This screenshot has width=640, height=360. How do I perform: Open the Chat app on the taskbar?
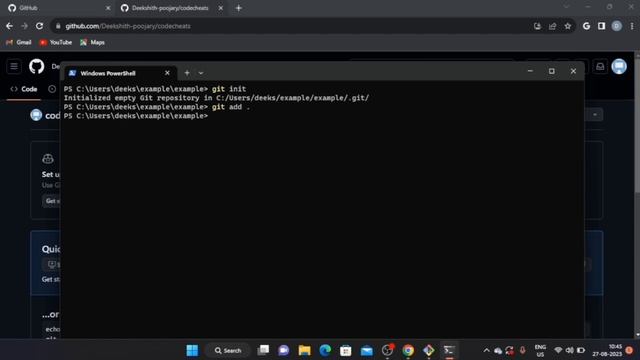coord(284,350)
